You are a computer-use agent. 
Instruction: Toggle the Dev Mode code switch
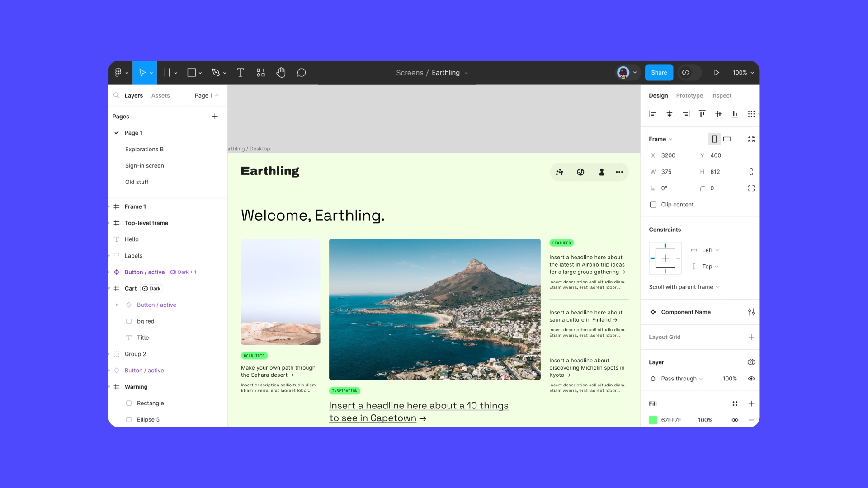coord(686,73)
